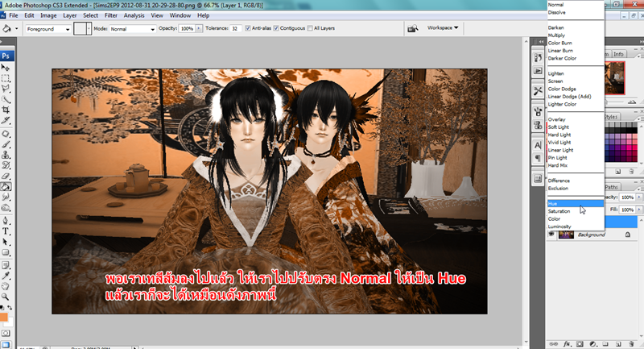Click the Tolerance input field
644x349 pixels.
(x=235, y=28)
